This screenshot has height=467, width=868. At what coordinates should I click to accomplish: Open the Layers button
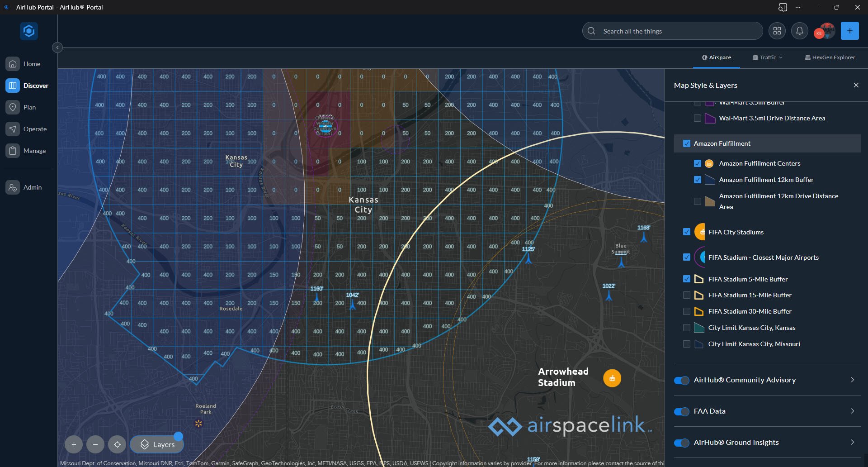click(157, 444)
